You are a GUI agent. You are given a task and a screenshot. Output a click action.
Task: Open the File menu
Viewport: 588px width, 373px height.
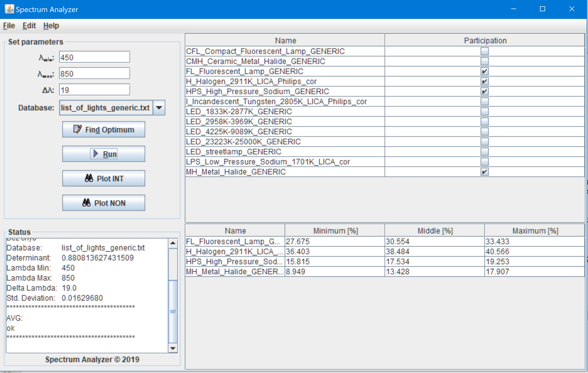(9, 26)
